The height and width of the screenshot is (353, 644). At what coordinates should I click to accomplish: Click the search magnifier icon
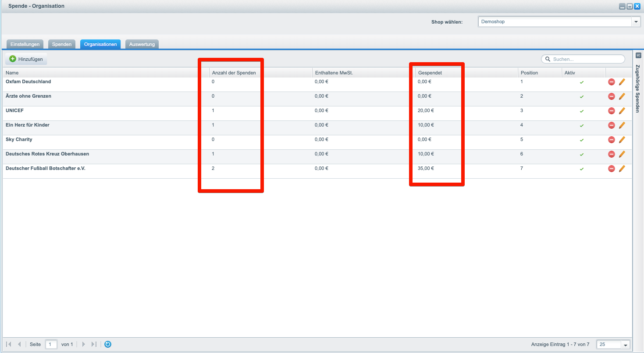[548, 59]
